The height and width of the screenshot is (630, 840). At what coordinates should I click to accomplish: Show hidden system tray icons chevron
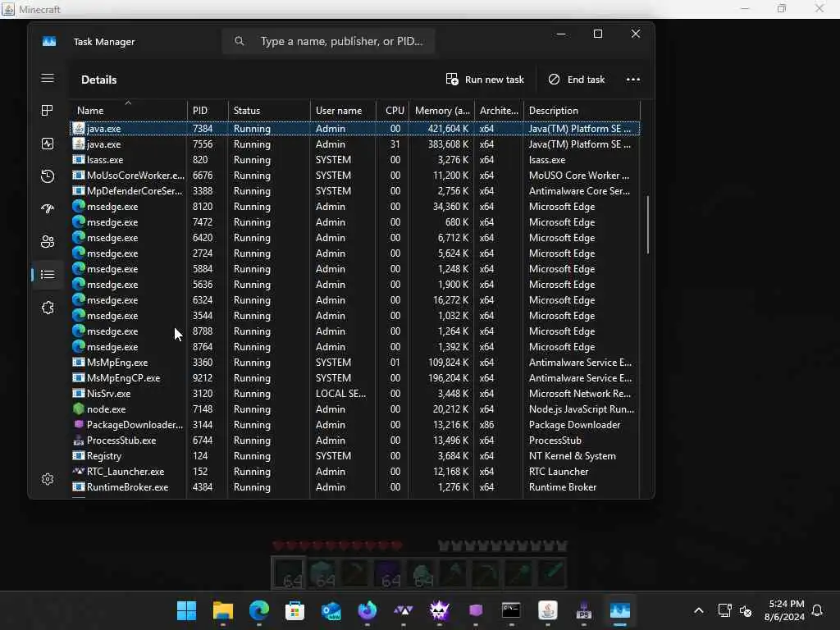coord(699,610)
